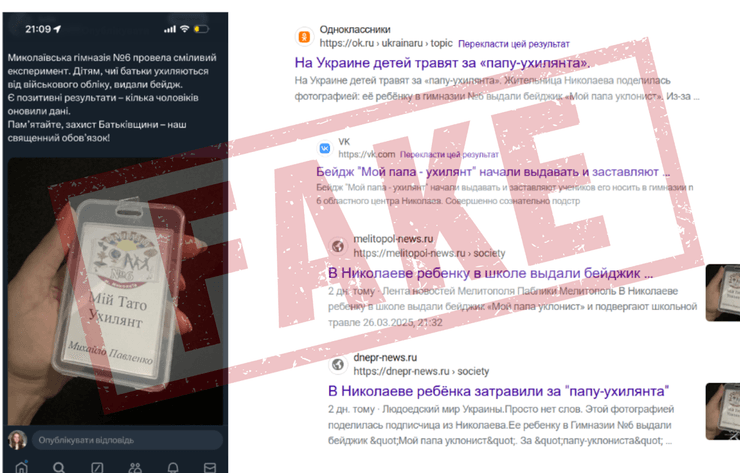Image resolution: width=740 pixels, height=473 pixels.
Task: Click the user avatar beside reply field
Action: pyautogui.click(x=18, y=440)
